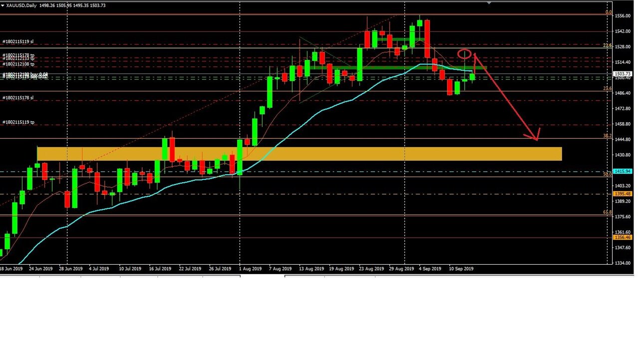Click the 22 Jul 2019 date label

[191, 269]
